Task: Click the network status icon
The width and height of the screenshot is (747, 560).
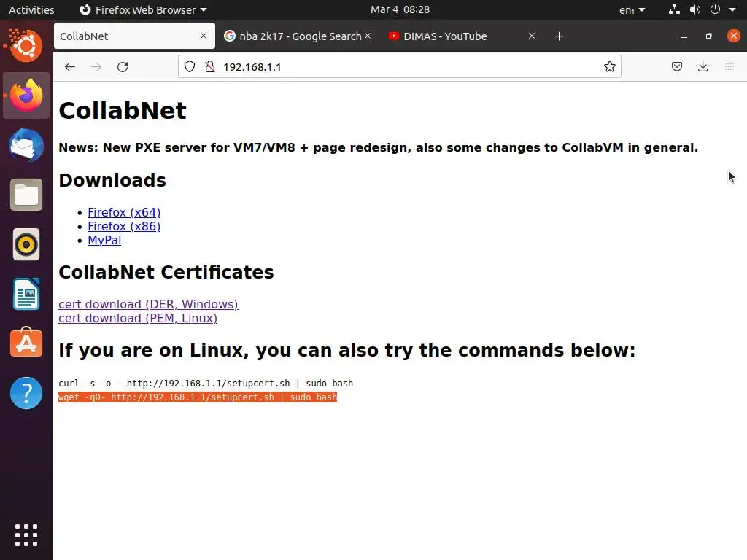Action: (674, 9)
